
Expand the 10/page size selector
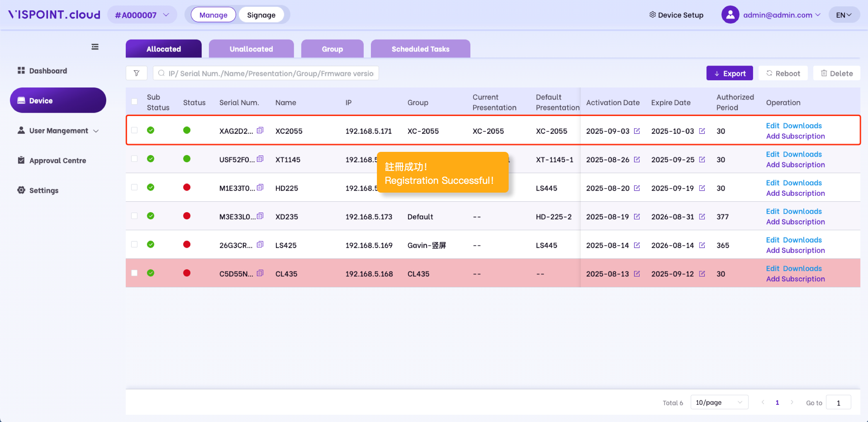719,402
